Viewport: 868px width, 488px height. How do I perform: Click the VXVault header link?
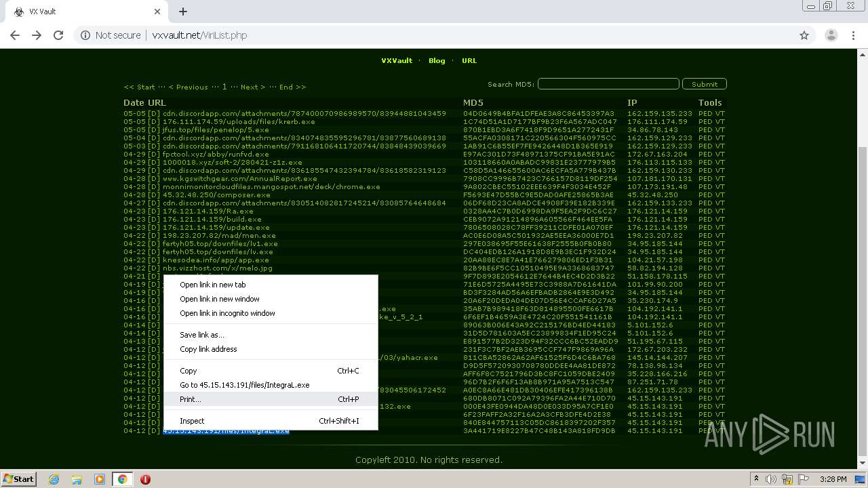click(x=397, y=60)
